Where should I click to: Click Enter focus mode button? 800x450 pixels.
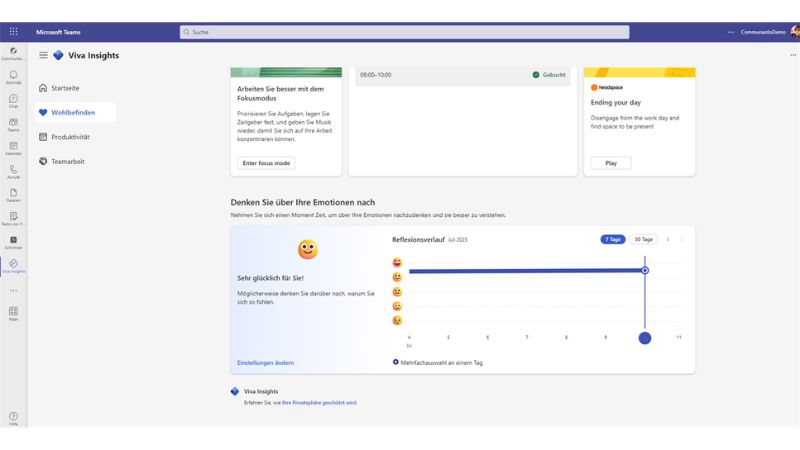click(x=266, y=163)
